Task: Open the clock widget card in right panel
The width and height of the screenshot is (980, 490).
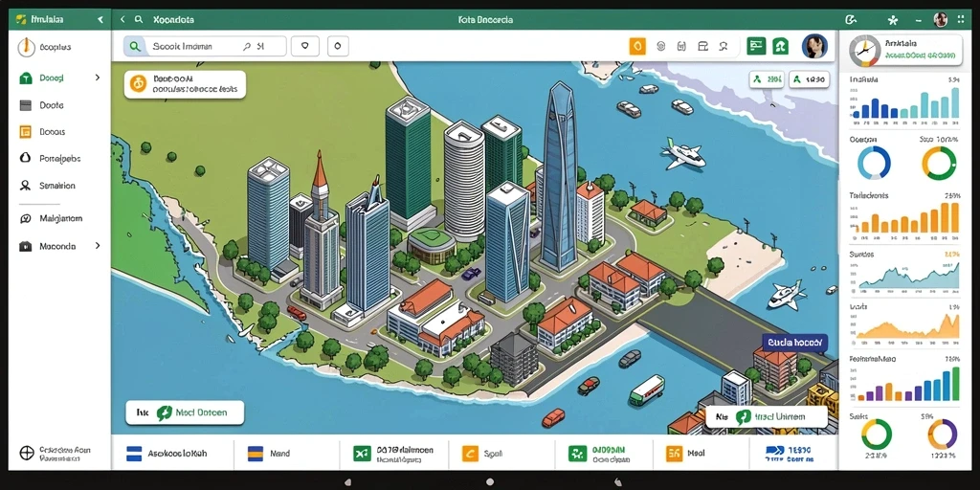Action: click(x=905, y=52)
